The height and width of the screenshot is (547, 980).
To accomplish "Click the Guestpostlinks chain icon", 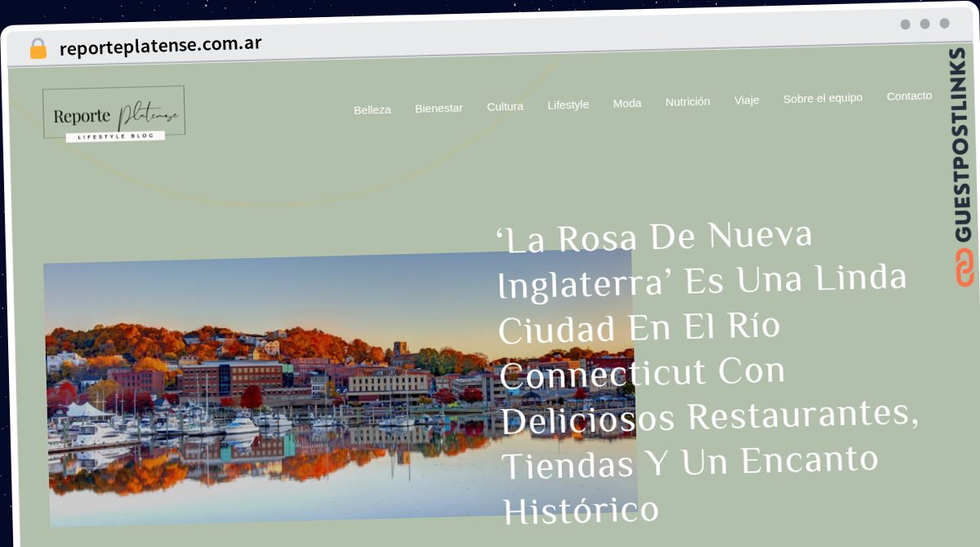I will 965,268.
